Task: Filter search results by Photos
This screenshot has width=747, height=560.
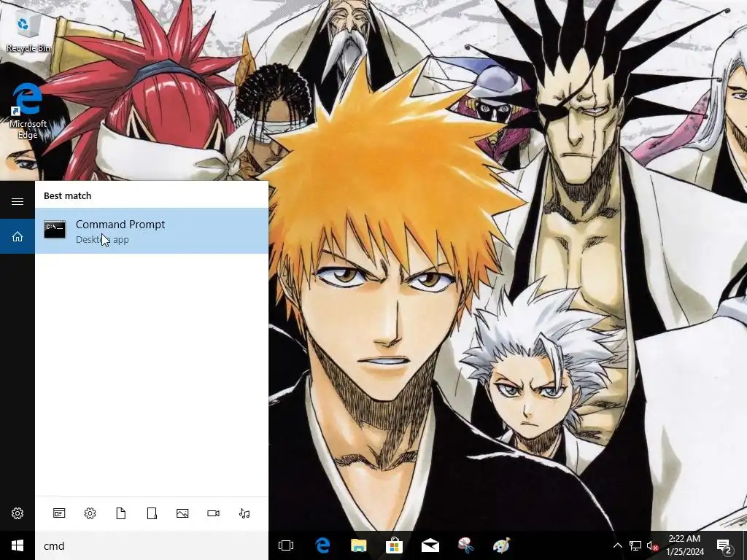Action: [182, 513]
